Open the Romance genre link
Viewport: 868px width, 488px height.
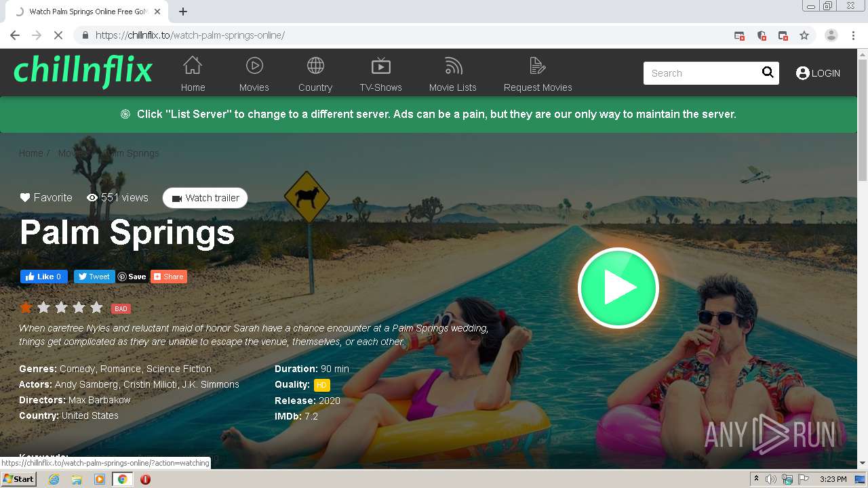point(121,369)
